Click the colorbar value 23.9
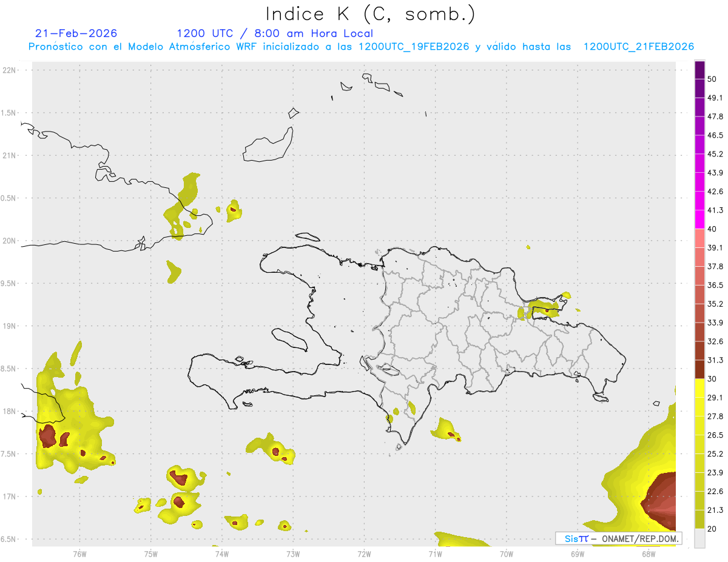This screenshot has width=728, height=562. point(715,473)
